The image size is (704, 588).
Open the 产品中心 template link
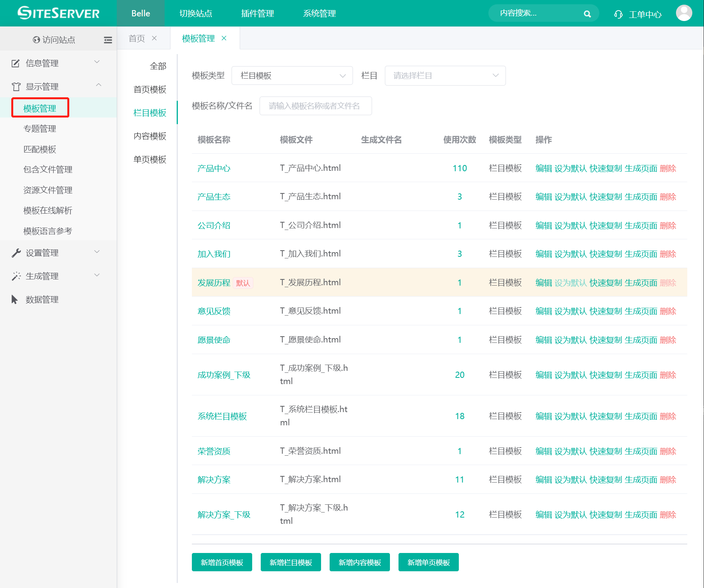click(x=214, y=169)
